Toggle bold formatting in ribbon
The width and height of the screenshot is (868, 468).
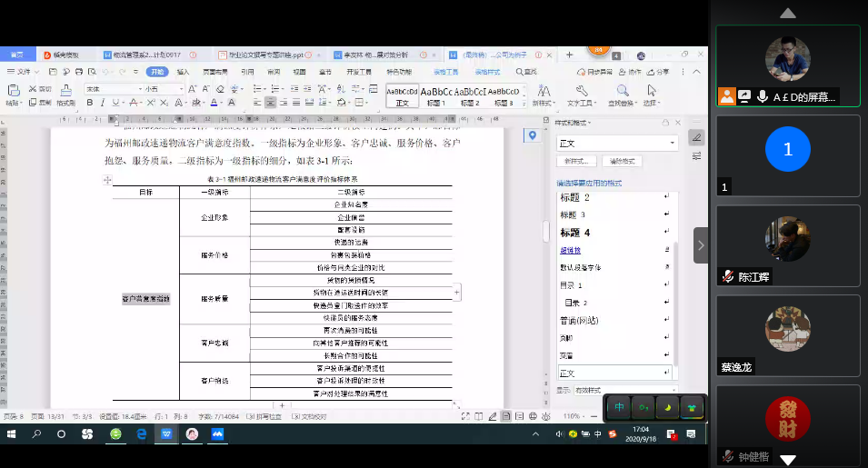(x=90, y=103)
